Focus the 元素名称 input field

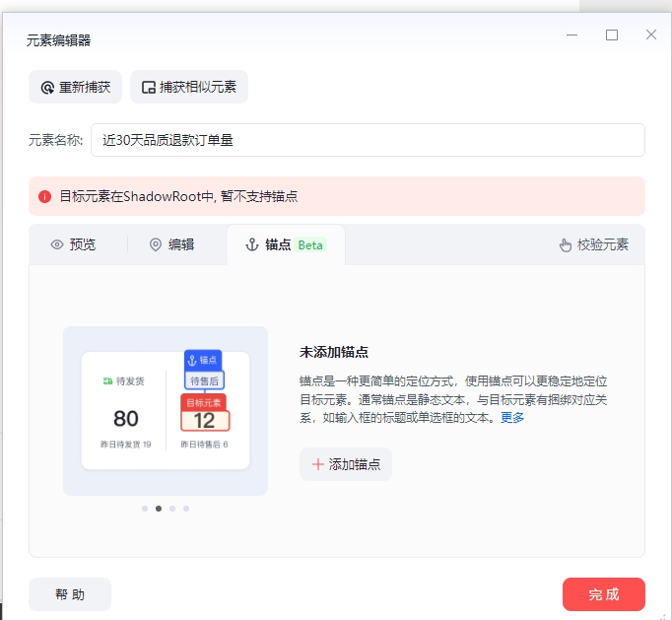click(368, 140)
